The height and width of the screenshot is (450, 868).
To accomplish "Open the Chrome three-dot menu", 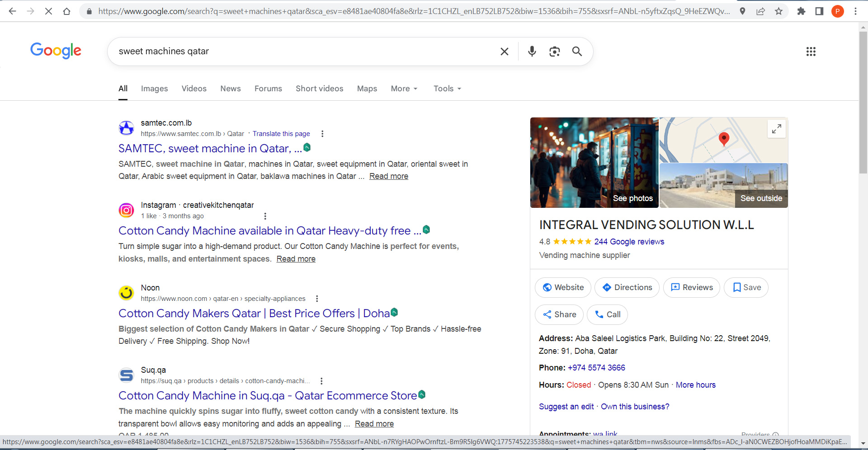I will [855, 11].
